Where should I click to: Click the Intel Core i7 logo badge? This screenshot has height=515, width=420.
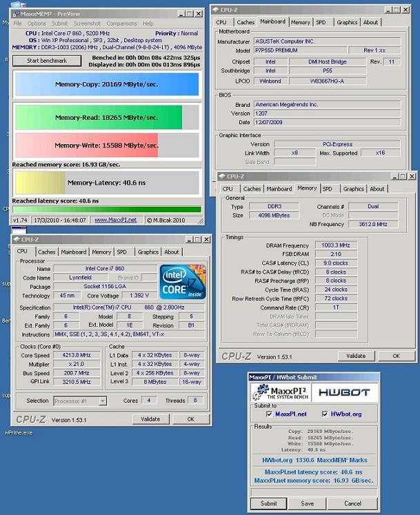[183, 282]
